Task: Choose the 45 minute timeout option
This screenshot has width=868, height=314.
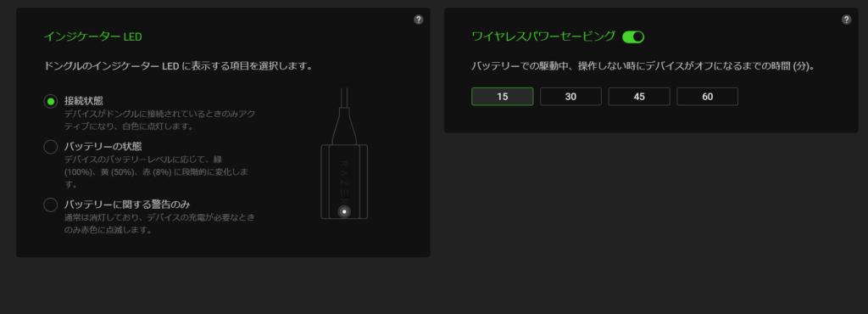Action: coord(639,97)
